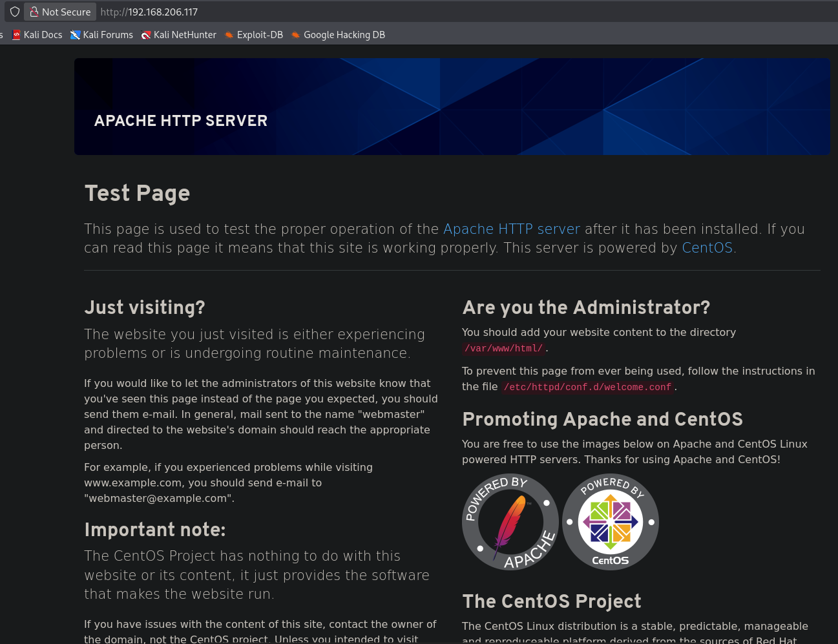Click the URL address field
Screen dimensions: 838x644
[x=388, y=12]
